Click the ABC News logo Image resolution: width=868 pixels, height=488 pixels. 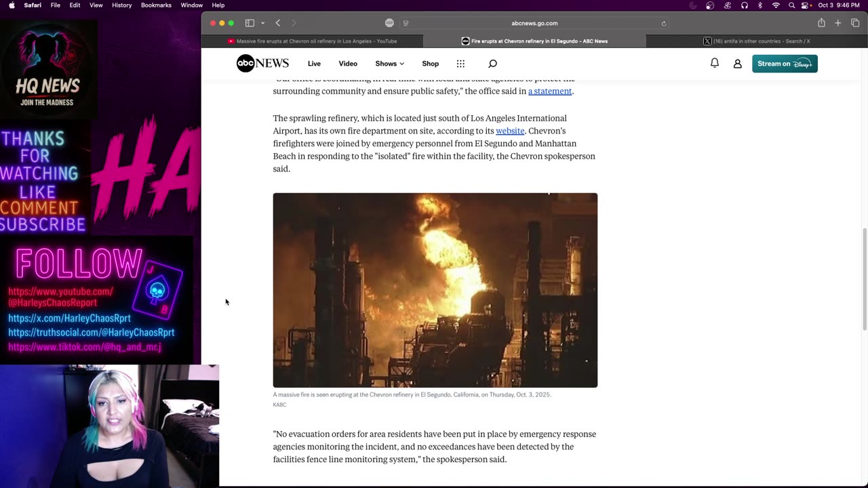(262, 64)
